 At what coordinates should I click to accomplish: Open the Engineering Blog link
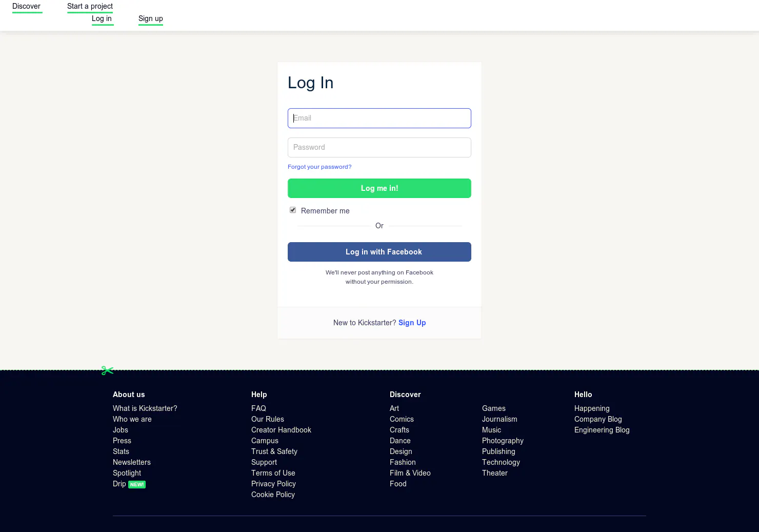(x=602, y=430)
